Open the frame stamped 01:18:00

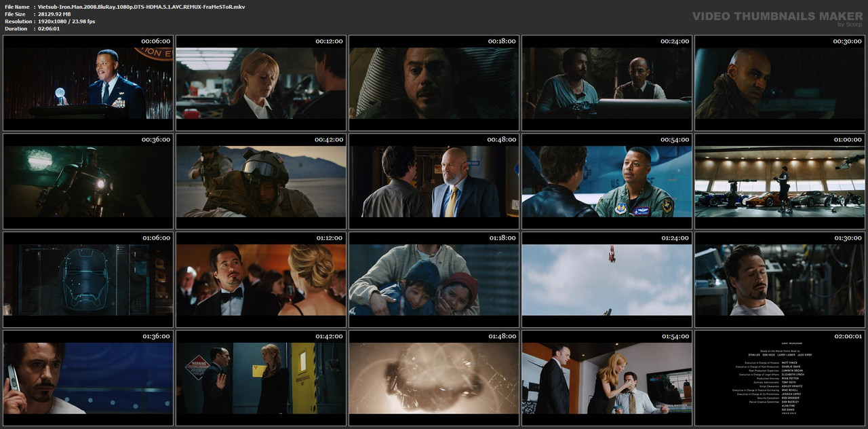[x=434, y=280]
